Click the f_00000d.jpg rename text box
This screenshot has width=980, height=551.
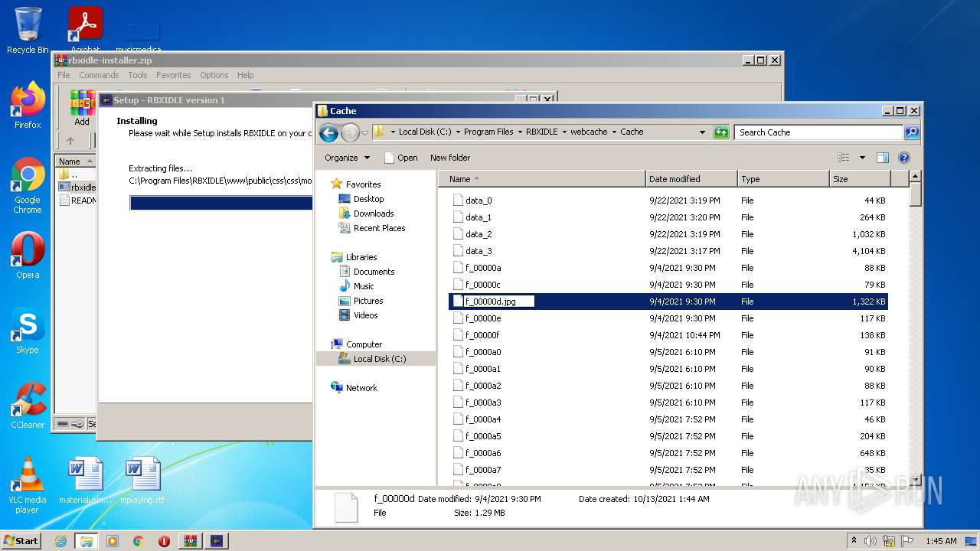[499, 302]
